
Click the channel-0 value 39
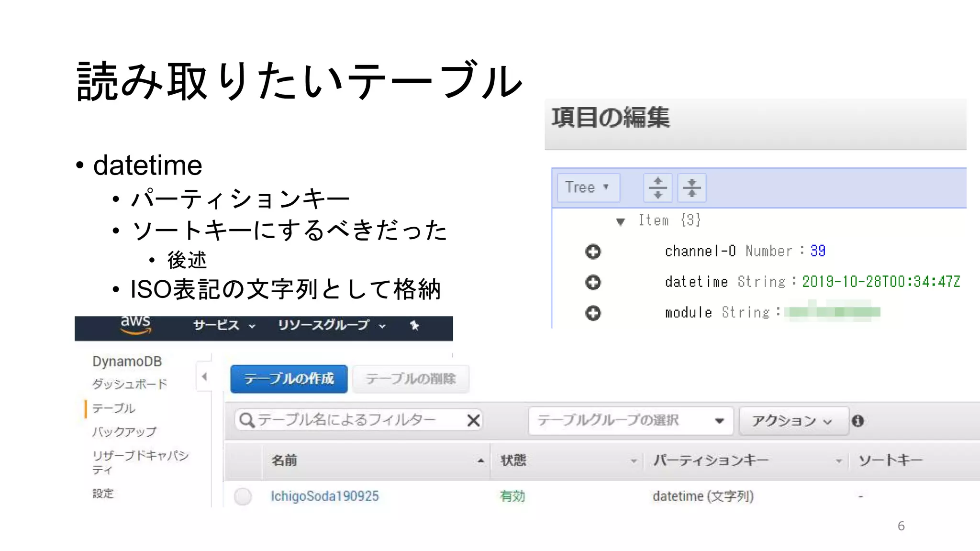(818, 251)
